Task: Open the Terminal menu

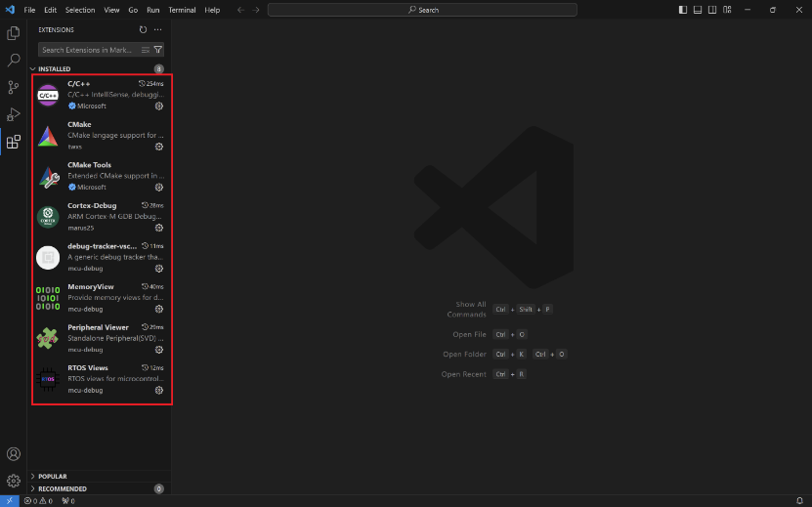Action: point(182,10)
